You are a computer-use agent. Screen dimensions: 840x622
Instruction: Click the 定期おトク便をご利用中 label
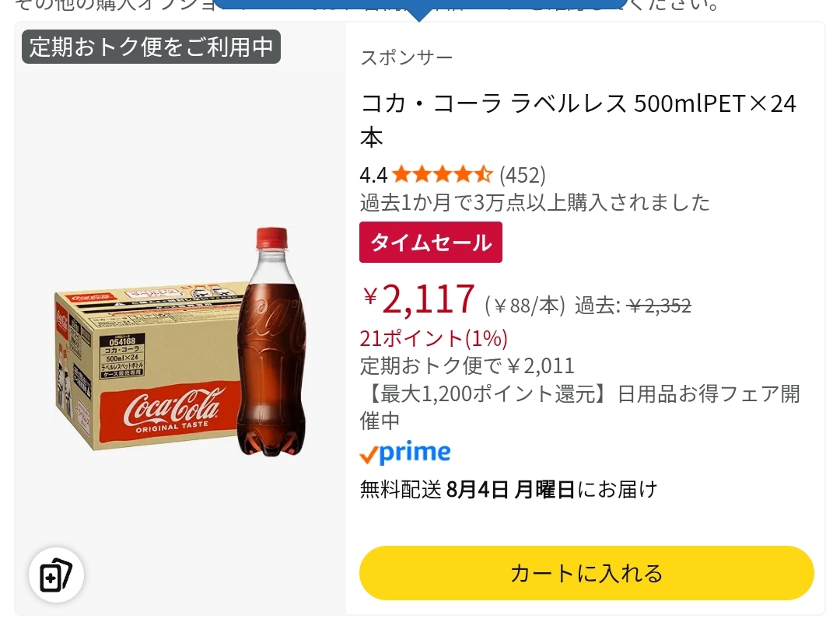pyautogui.click(x=151, y=47)
